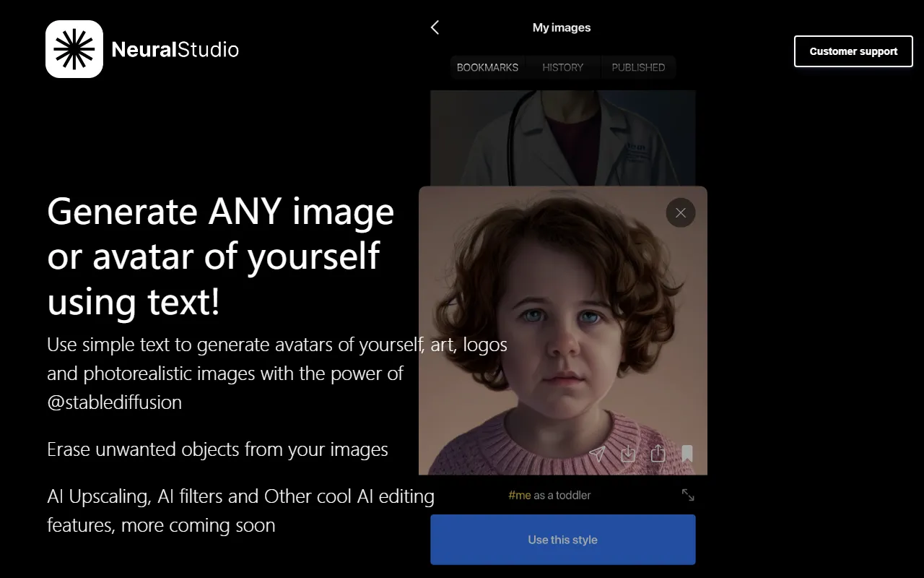This screenshot has height=578, width=924.
Task: Click the NeuralStudio starburst logo
Action: pos(74,48)
